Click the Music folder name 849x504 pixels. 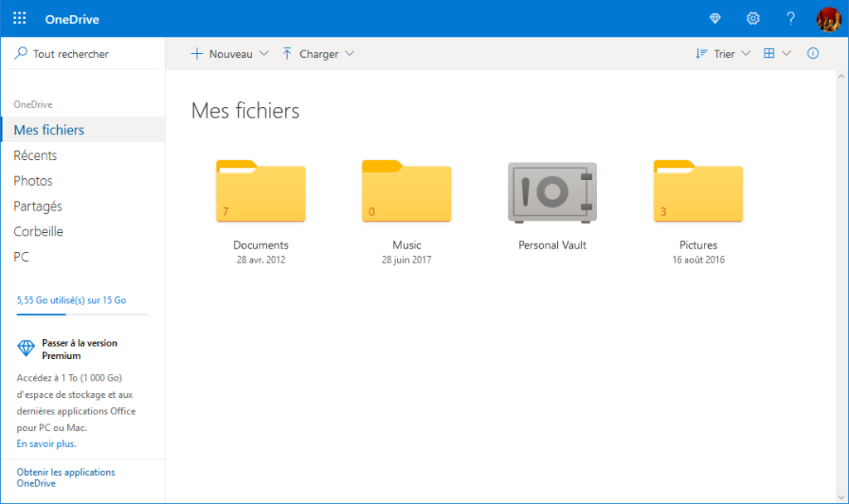(406, 245)
